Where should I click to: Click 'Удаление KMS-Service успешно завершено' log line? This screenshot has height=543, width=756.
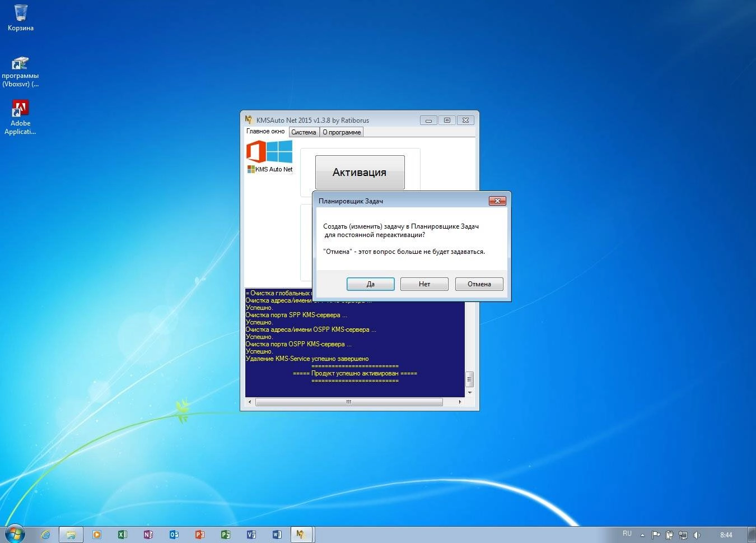pos(307,359)
